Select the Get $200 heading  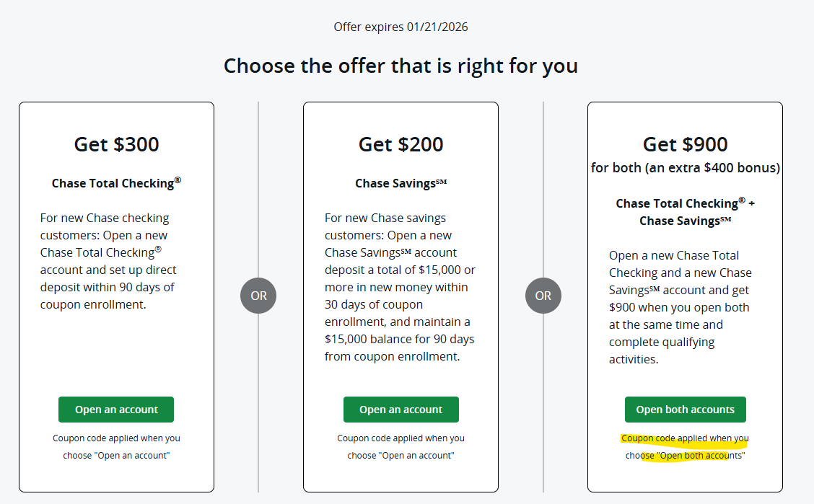[401, 144]
